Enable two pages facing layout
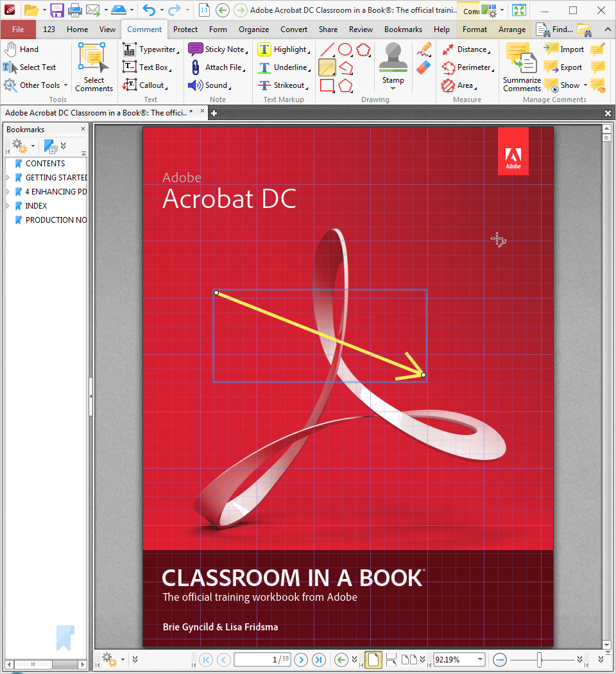 pos(409,659)
